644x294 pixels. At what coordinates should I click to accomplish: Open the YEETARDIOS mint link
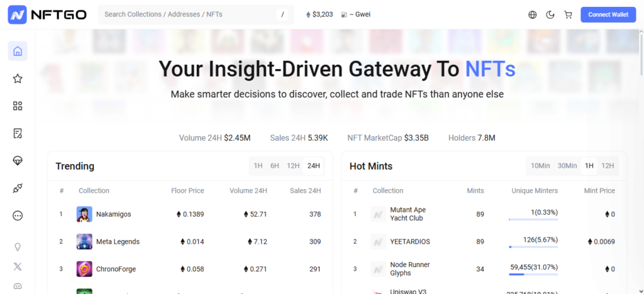coord(410,241)
